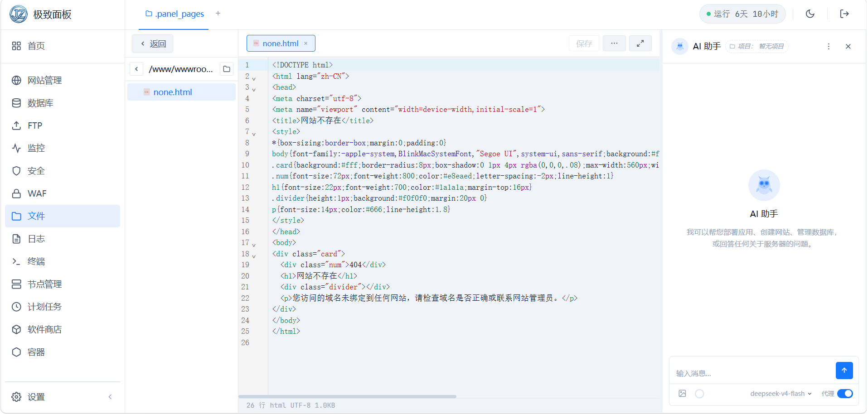Go to the parent directory with the arrow

[136, 69]
